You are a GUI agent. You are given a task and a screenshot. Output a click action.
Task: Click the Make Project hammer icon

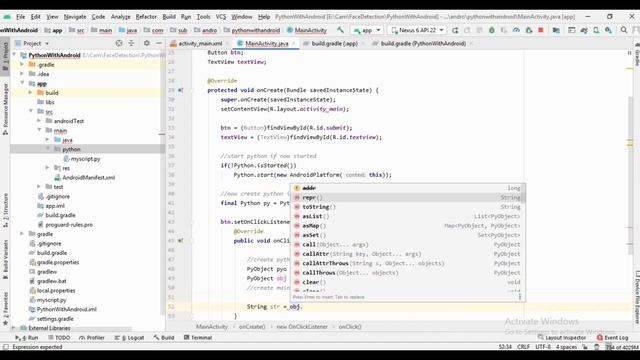coord(340,30)
